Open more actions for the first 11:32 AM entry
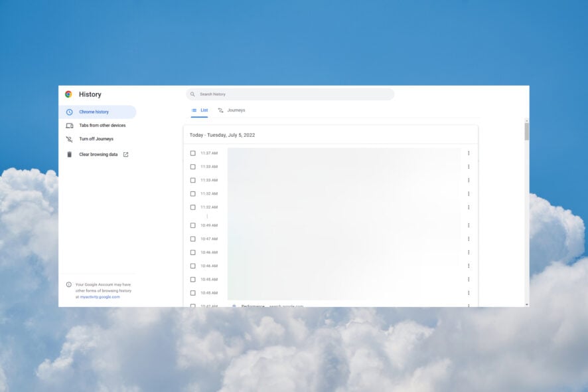 pyautogui.click(x=469, y=194)
